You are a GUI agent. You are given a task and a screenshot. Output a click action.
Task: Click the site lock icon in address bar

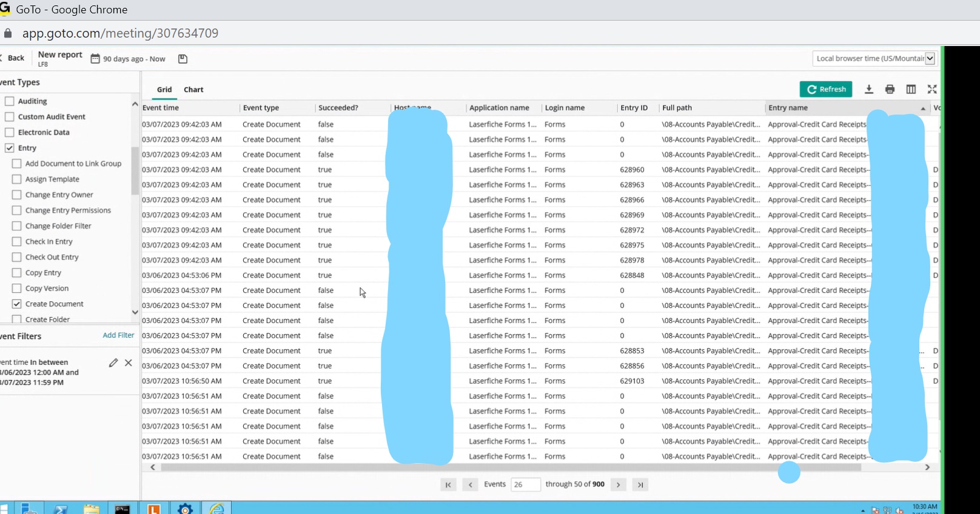coord(8,33)
